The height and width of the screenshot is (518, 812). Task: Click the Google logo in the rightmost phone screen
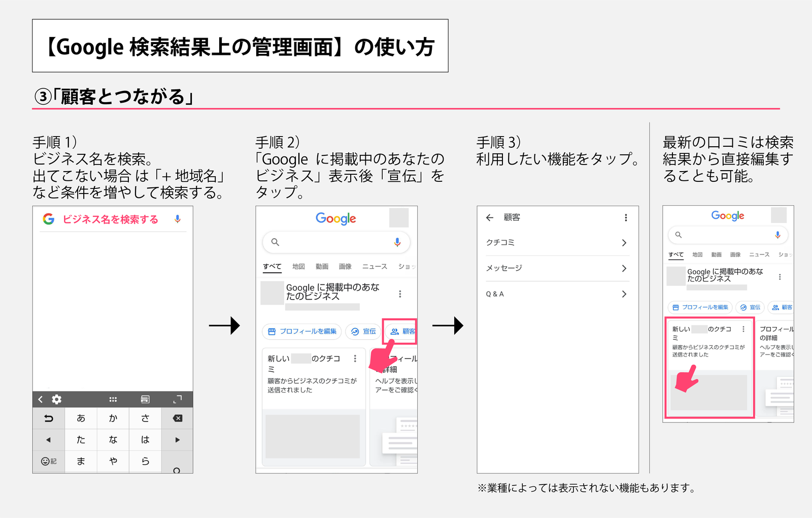pos(728,216)
